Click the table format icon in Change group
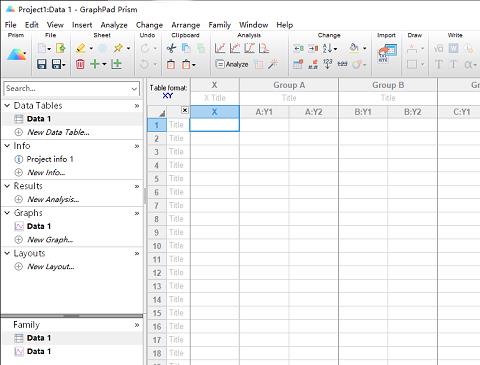The width and height of the screenshot is (480, 365). [x=298, y=64]
